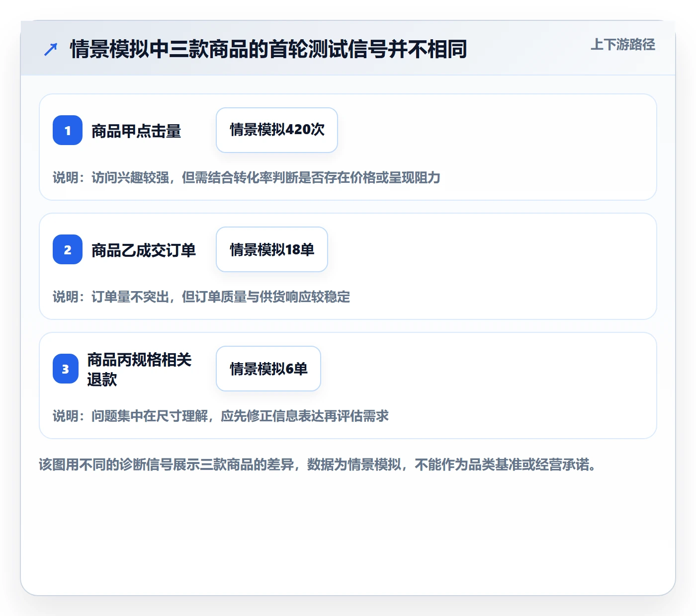Click the number 1 badge for 商品甲点击量

pyautogui.click(x=68, y=130)
